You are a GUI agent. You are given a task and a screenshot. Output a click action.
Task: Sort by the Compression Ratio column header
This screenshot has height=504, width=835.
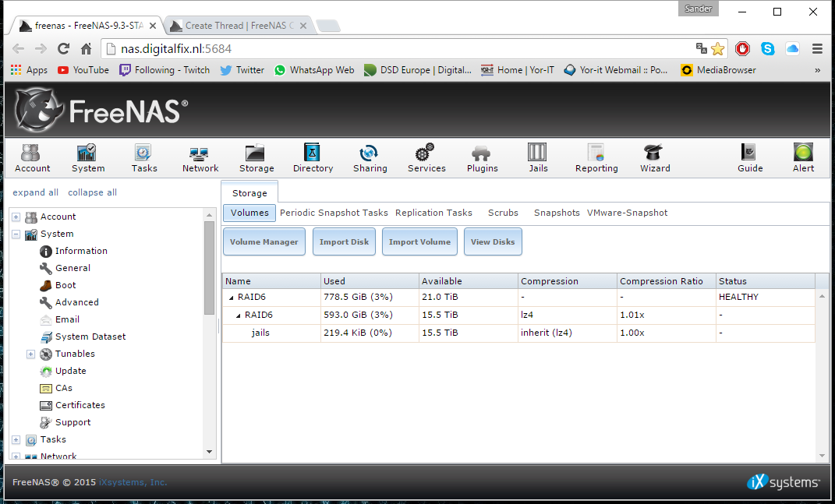[666, 281]
